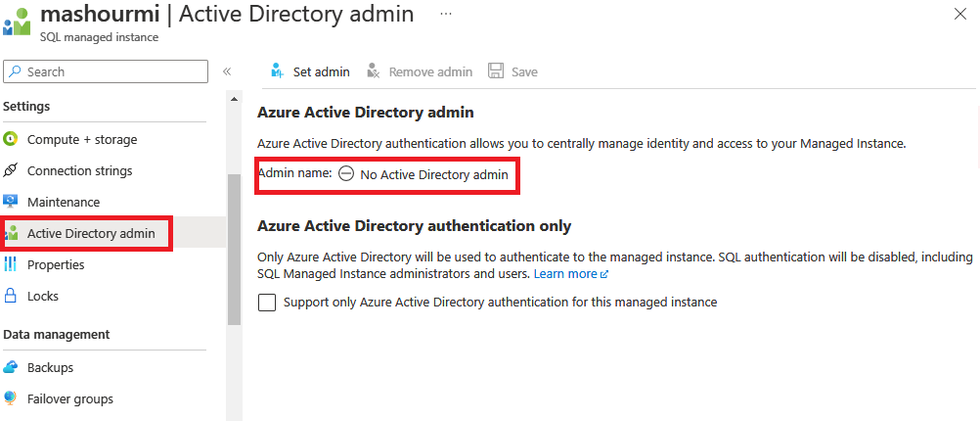Click the Connection strings icon
The image size is (980, 421).
tap(11, 170)
